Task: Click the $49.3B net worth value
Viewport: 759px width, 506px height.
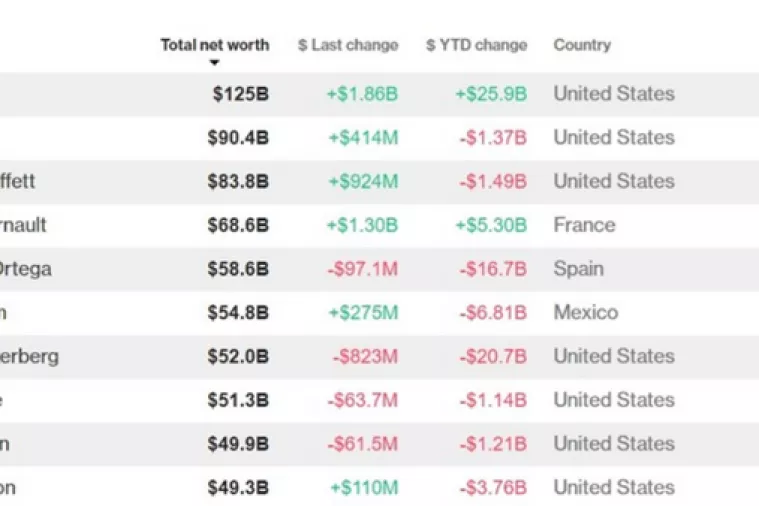Action: (x=236, y=488)
